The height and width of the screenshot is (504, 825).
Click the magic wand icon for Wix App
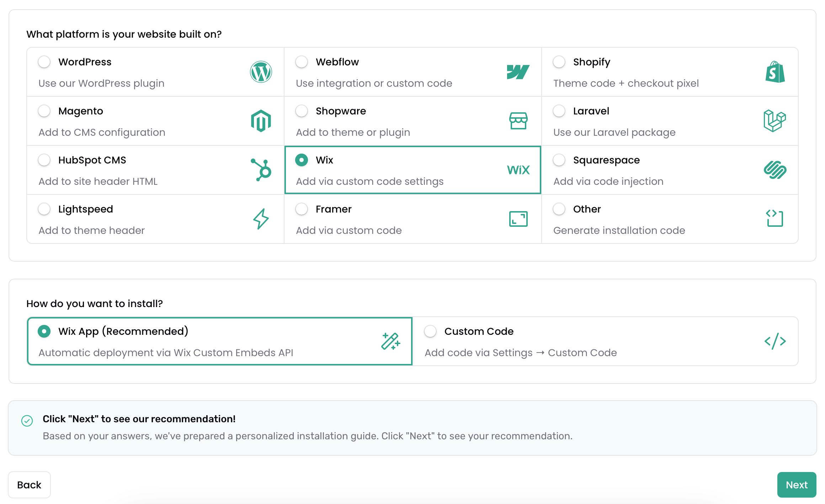point(390,341)
